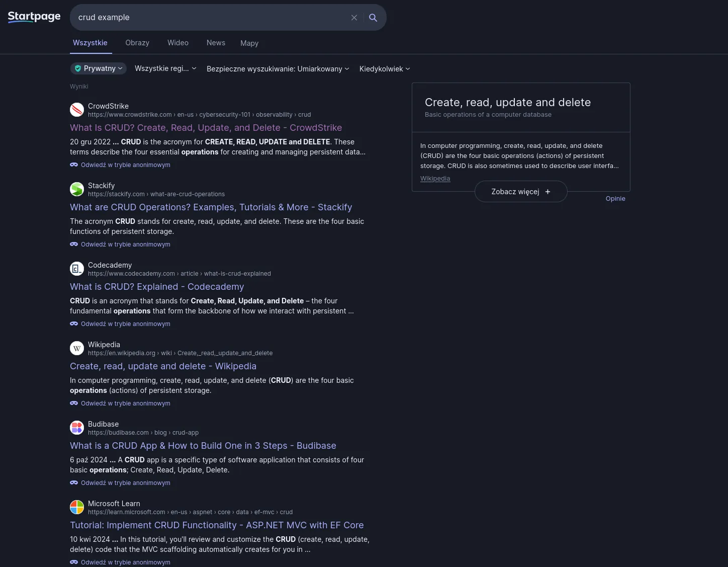Click the magnifying glass search icon
The height and width of the screenshot is (567, 728).
coord(373,18)
